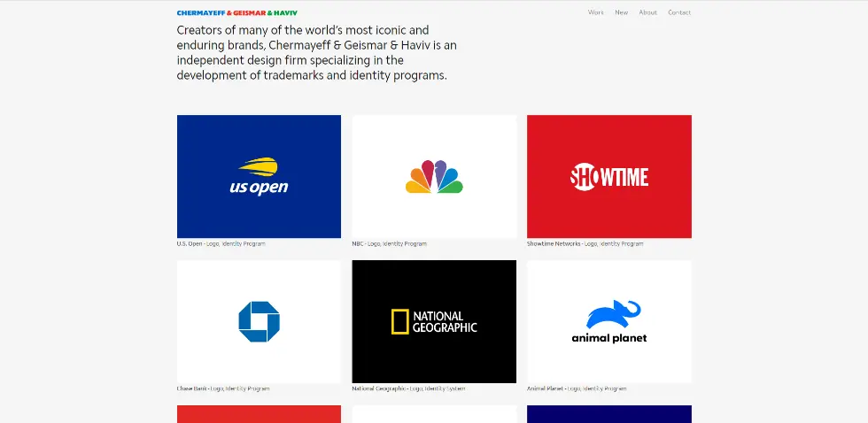
Task: Click the NBC - Logo, Identity Program caption
Action: 389,244
